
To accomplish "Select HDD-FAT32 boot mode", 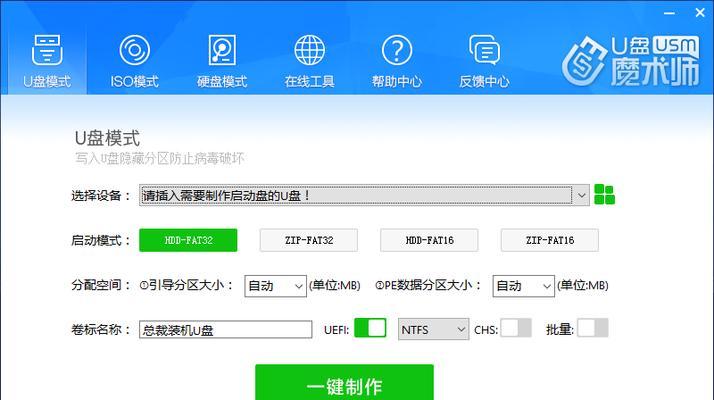I will [188, 240].
